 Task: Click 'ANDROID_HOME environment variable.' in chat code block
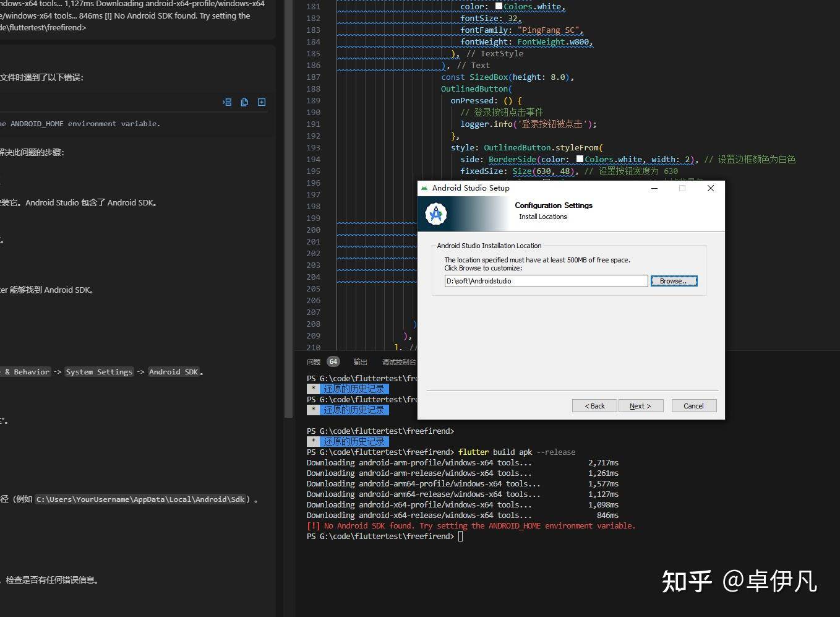(x=85, y=124)
